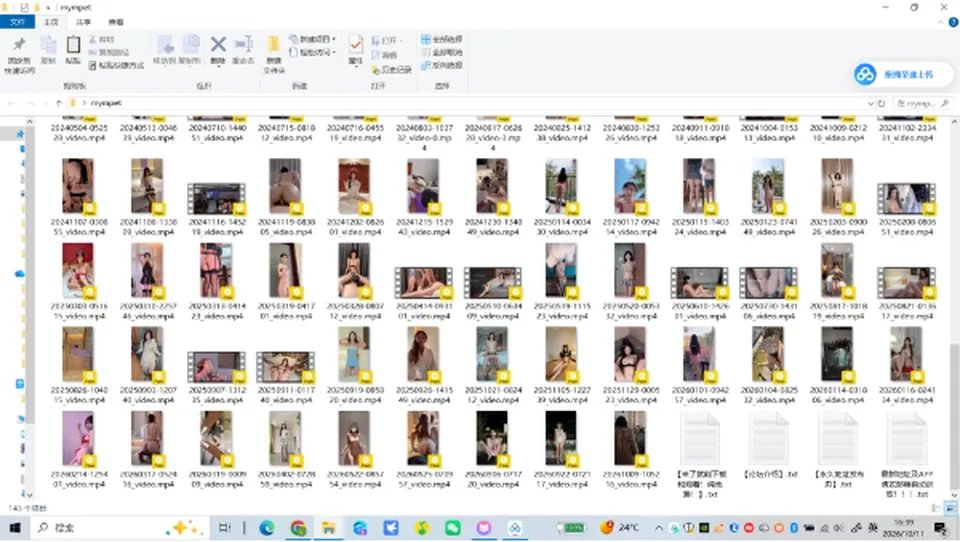Switch to large thumbnails view via status bar icon
The width and height of the screenshot is (960, 542).
(x=950, y=508)
